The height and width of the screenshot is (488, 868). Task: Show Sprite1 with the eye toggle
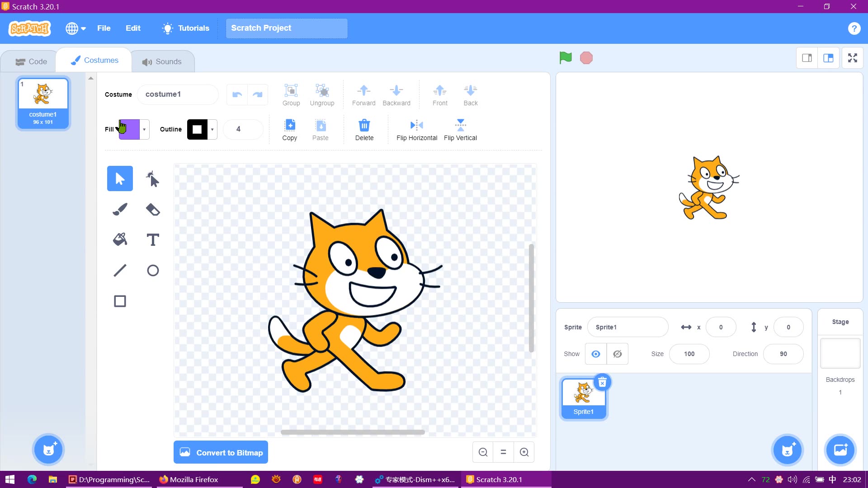point(595,354)
